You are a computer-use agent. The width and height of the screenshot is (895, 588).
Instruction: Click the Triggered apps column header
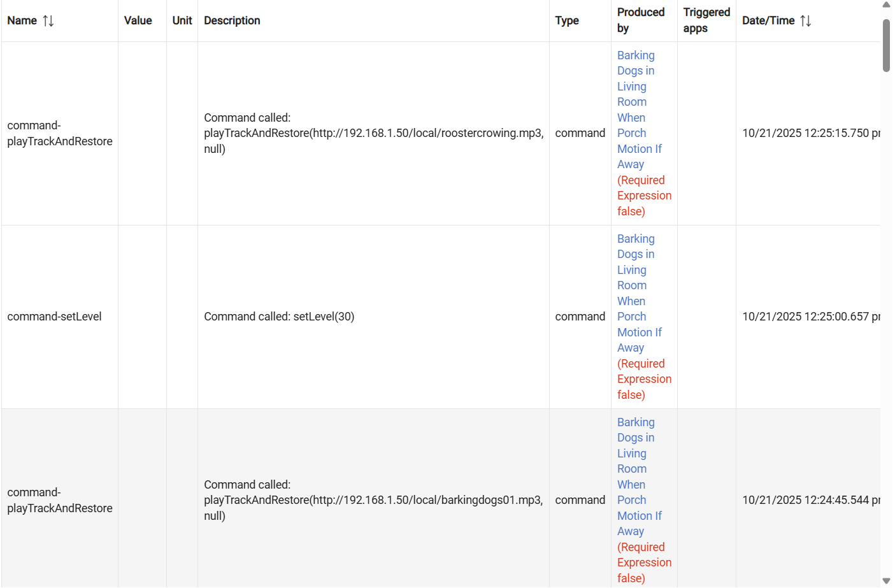[706, 20]
